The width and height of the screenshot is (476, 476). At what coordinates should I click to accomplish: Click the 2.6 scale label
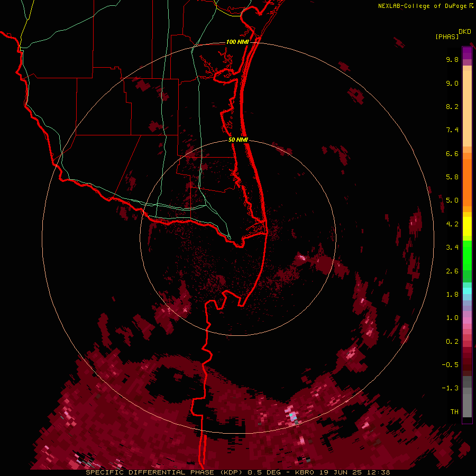[x=452, y=271]
